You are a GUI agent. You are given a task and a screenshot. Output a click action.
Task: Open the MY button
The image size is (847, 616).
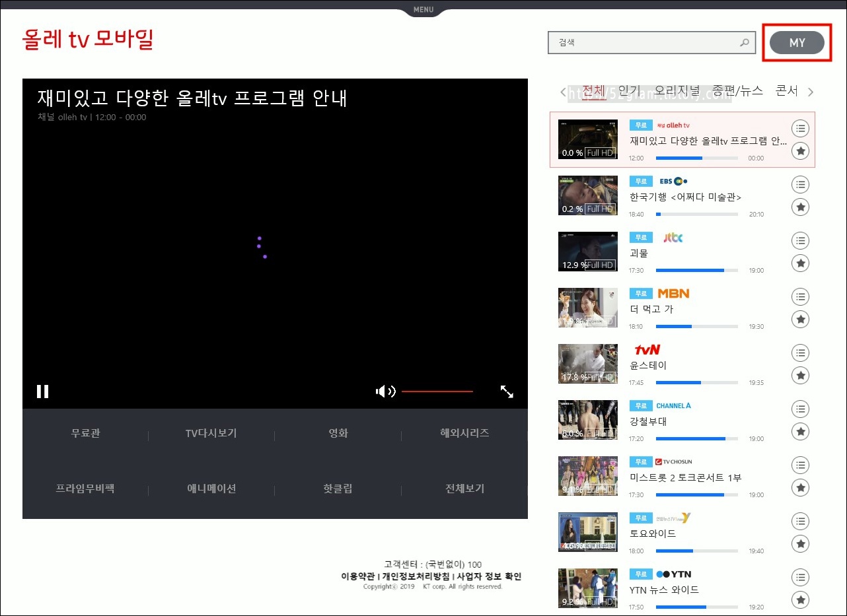[797, 43]
